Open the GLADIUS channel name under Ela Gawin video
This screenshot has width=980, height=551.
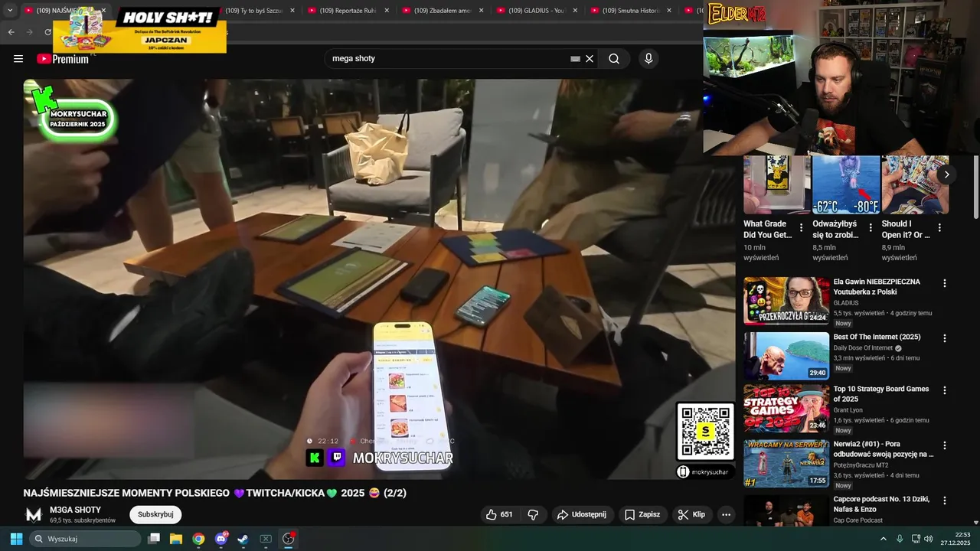click(846, 303)
